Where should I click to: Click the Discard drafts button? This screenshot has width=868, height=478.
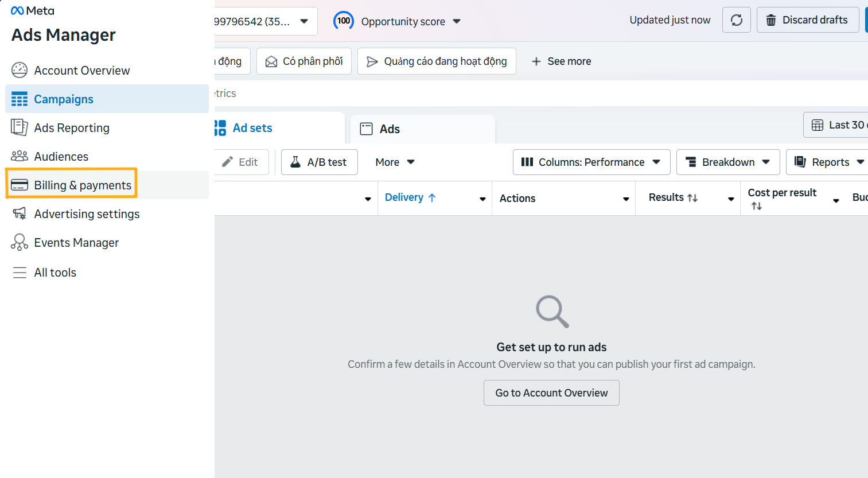click(807, 20)
